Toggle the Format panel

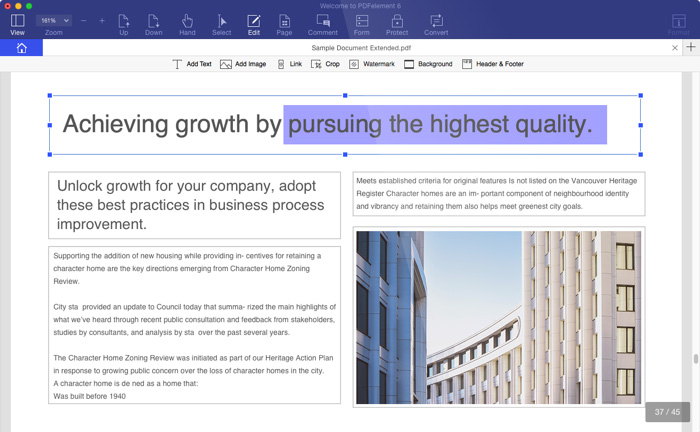click(679, 25)
